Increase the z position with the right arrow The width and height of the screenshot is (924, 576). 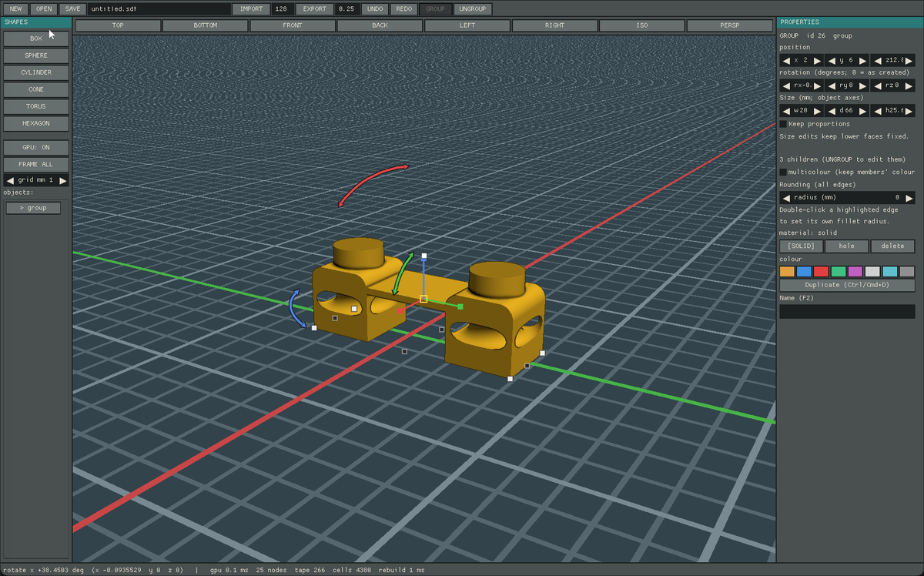pyautogui.click(x=909, y=60)
